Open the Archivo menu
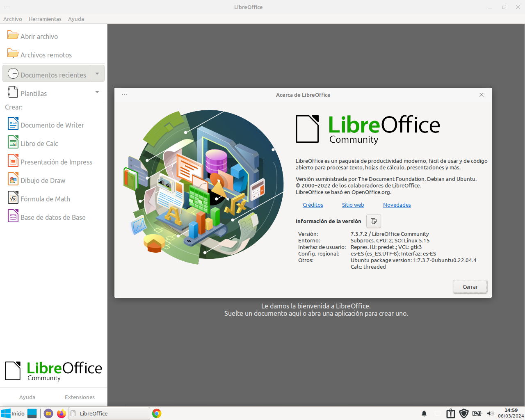 pyautogui.click(x=13, y=19)
